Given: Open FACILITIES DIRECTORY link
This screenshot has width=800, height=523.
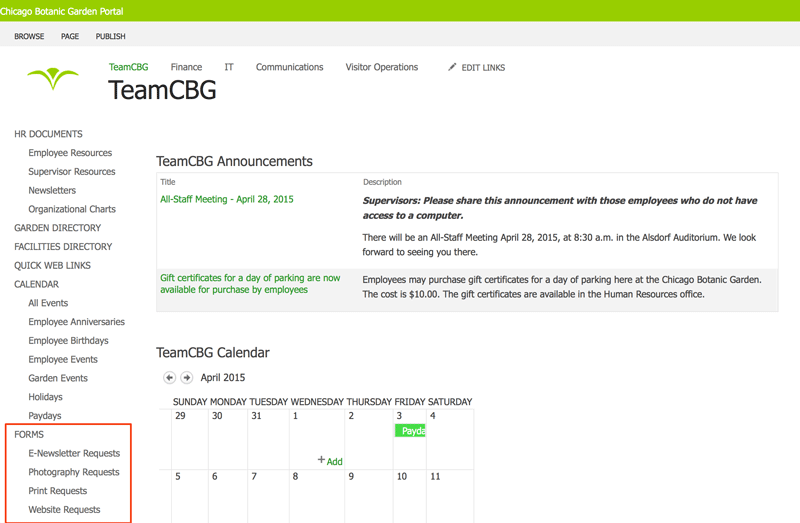Looking at the screenshot, I should [x=63, y=246].
